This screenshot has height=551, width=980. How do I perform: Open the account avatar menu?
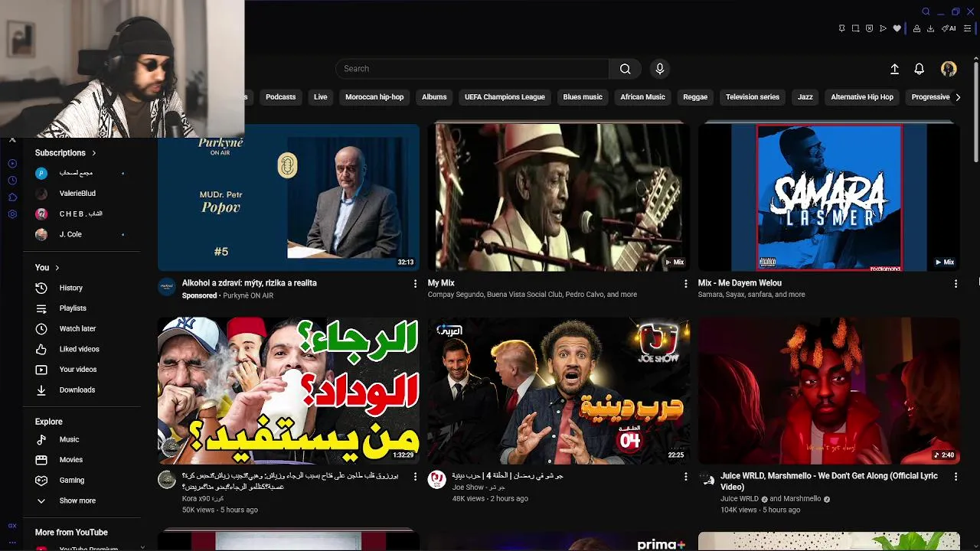pyautogui.click(x=949, y=69)
